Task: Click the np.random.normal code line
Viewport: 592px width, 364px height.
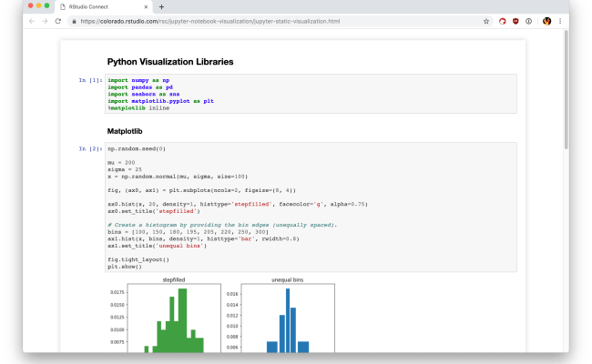Action: click(178, 177)
